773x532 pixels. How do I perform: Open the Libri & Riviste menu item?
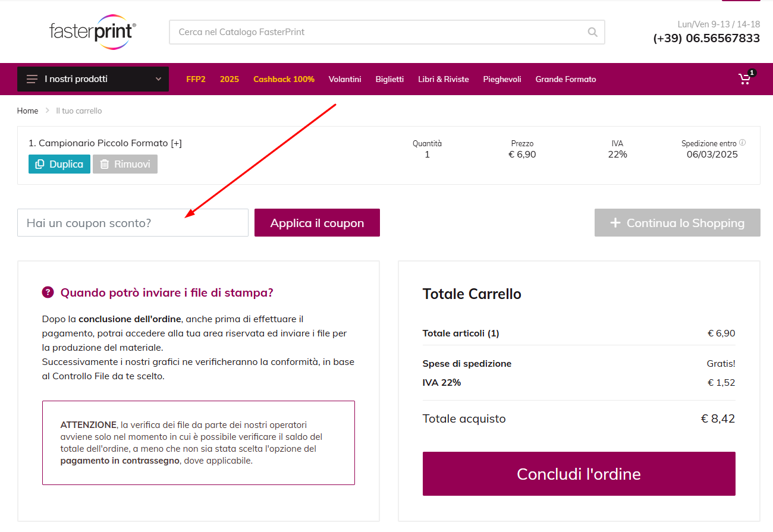tap(444, 78)
